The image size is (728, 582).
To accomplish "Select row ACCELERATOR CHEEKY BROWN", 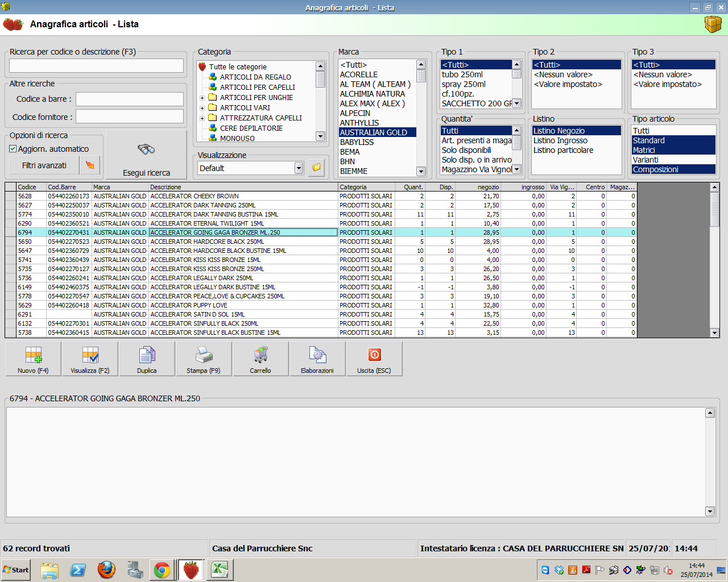I will (x=321, y=196).
